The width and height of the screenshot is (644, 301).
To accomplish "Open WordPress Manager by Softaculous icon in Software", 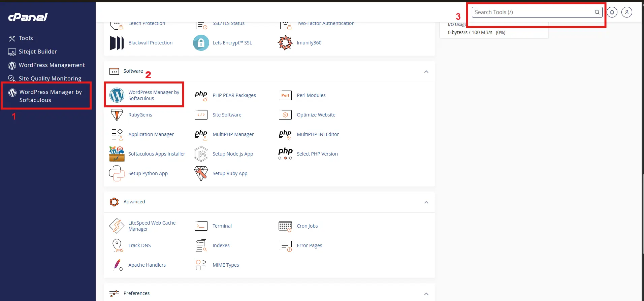I will click(x=117, y=95).
